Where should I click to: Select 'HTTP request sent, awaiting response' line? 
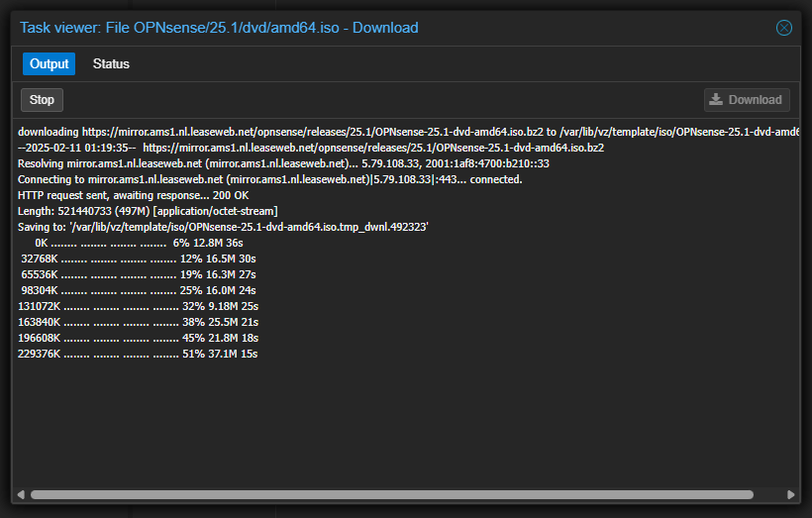pyautogui.click(x=133, y=195)
